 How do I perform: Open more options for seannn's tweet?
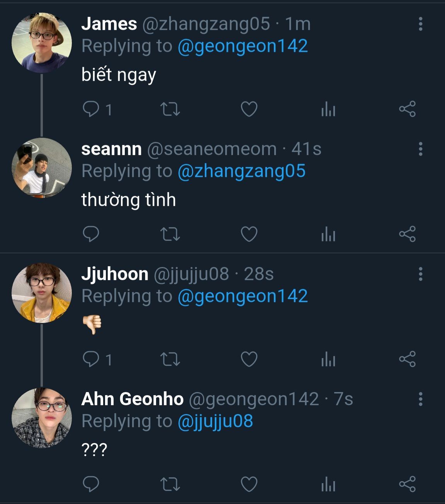point(420,149)
